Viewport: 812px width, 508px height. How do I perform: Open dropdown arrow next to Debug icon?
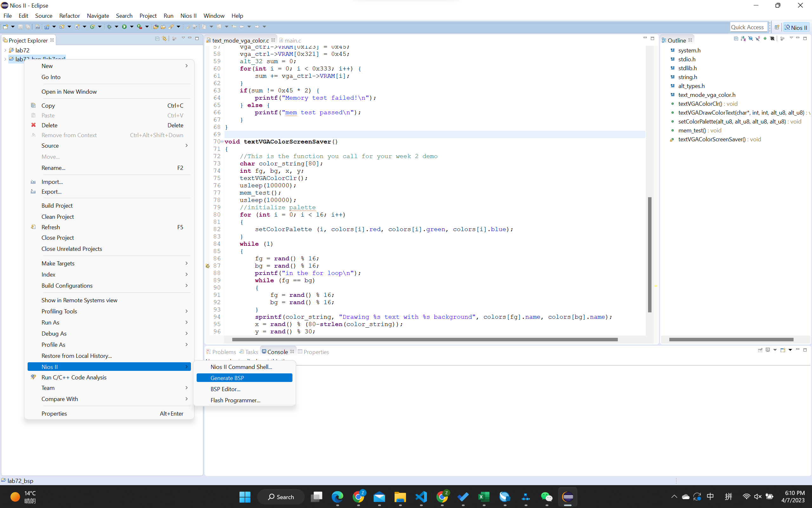[x=117, y=27]
